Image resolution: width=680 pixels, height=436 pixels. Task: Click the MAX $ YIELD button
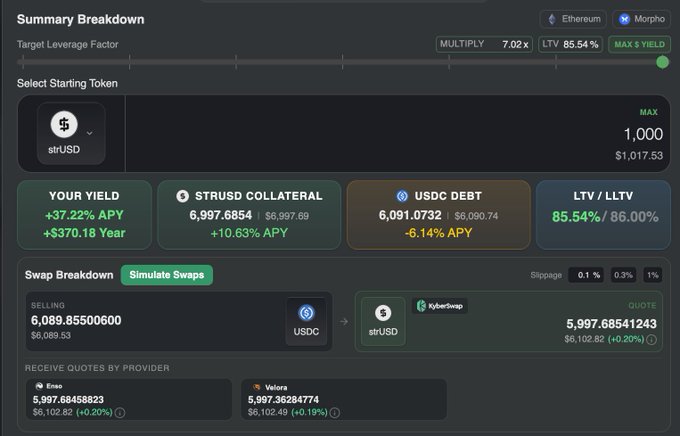(639, 44)
